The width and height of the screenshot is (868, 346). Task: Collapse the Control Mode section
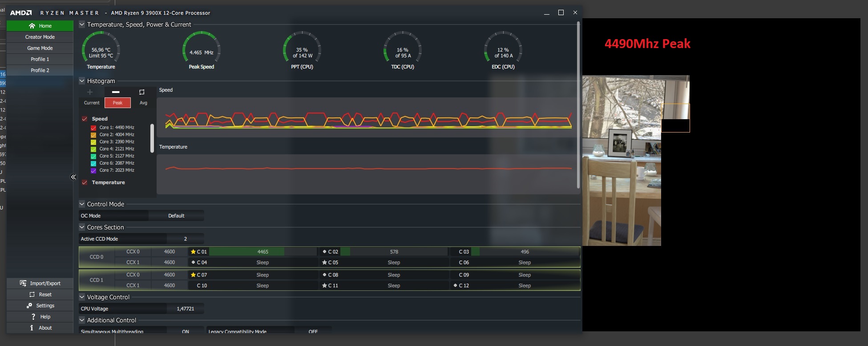point(82,204)
